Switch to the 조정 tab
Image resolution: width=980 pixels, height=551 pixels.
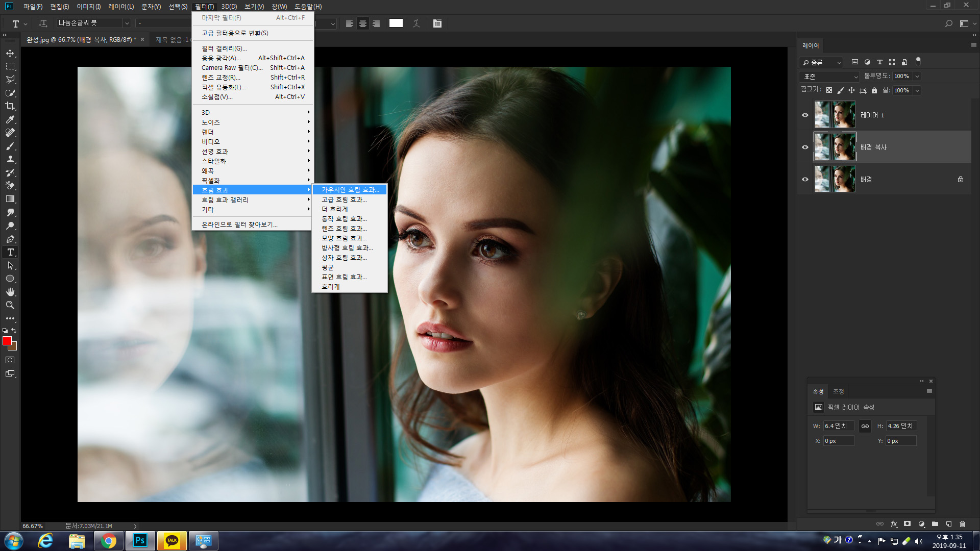tap(838, 391)
